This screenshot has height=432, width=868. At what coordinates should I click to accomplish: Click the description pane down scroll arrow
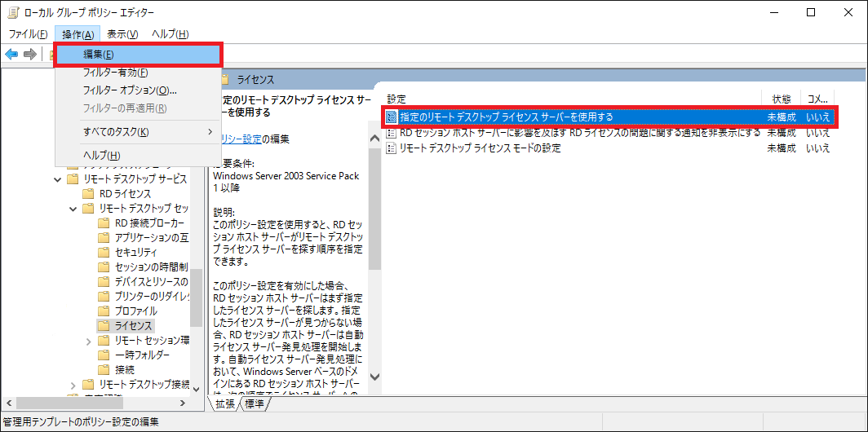point(374,377)
